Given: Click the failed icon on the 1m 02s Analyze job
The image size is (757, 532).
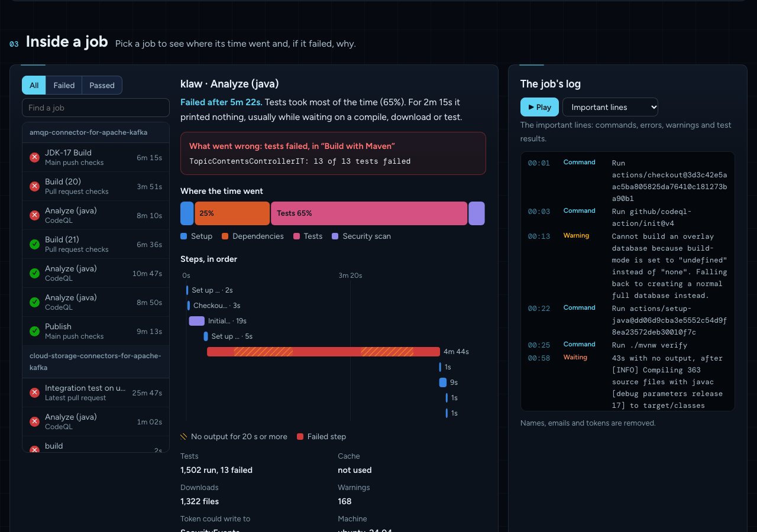Looking at the screenshot, I should point(34,421).
